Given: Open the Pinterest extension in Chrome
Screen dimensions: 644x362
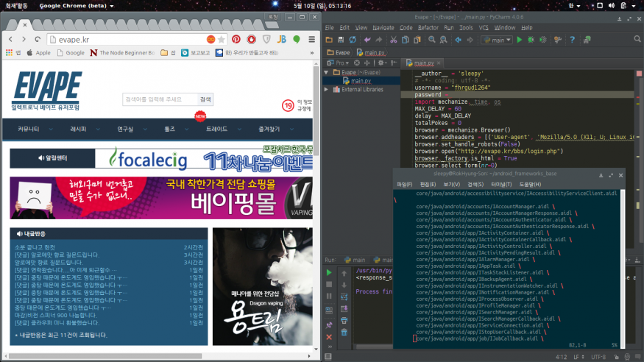Looking at the screenshot, I should click(x=236, y=40).
